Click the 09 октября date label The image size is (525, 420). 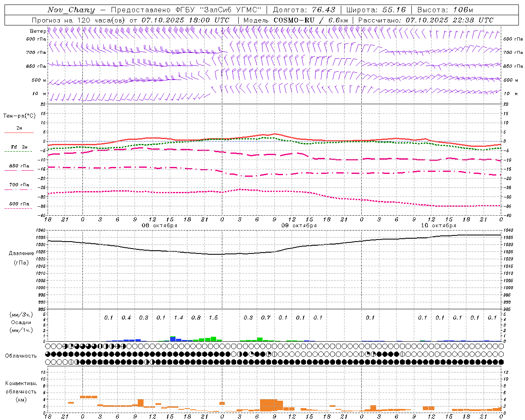[299, 226]
